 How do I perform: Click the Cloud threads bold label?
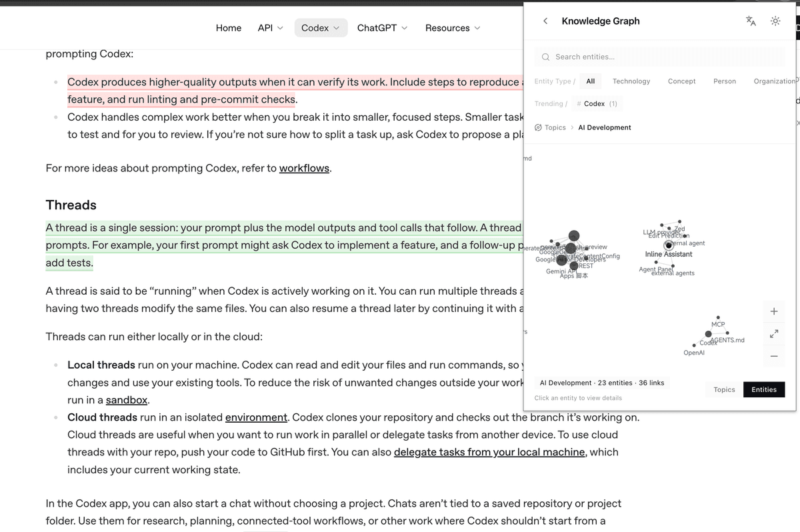[102, 417]
